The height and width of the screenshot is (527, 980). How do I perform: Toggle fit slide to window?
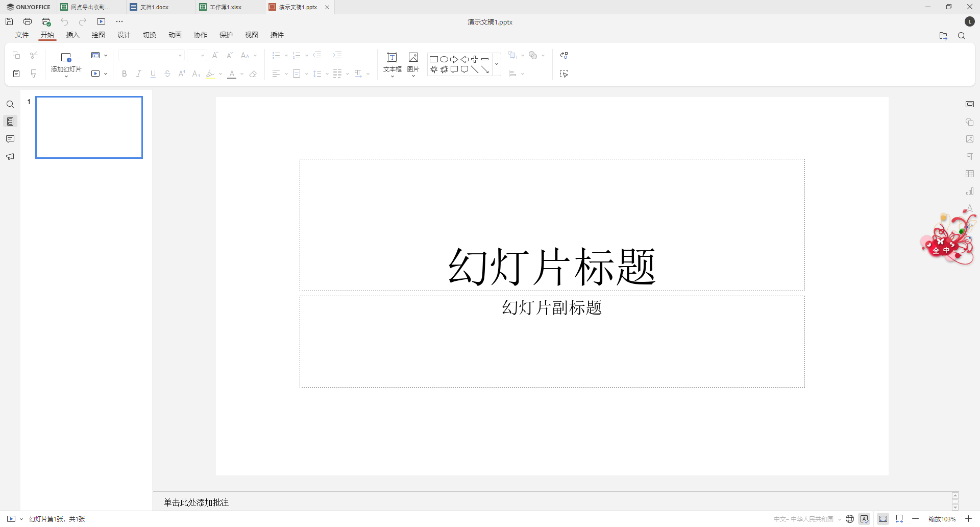coord(883,519)
